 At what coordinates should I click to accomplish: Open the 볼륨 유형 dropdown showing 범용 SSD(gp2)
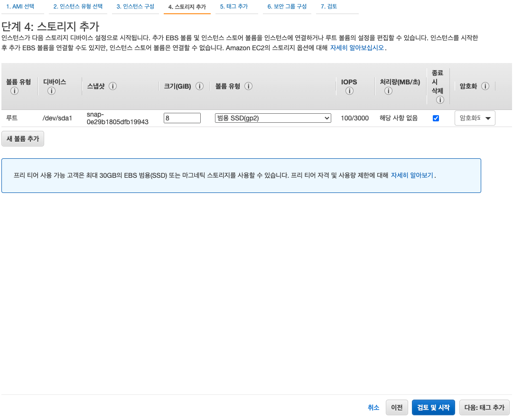[273, 118]
